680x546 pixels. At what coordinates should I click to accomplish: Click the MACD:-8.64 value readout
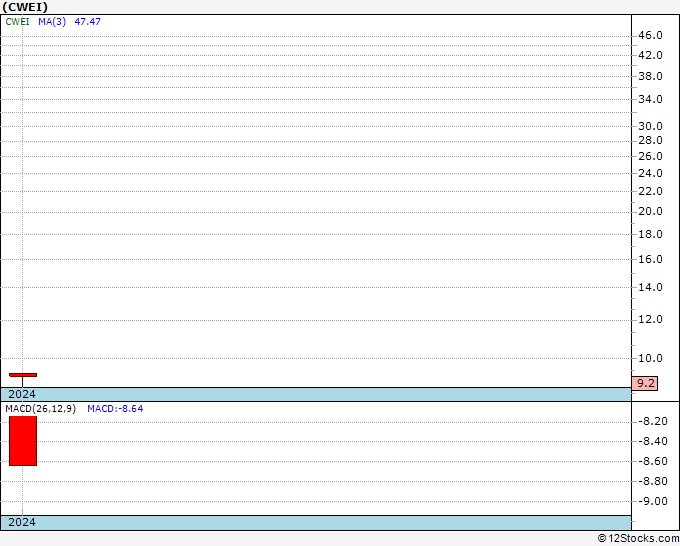pyautogui.click(x=115, y=409)
